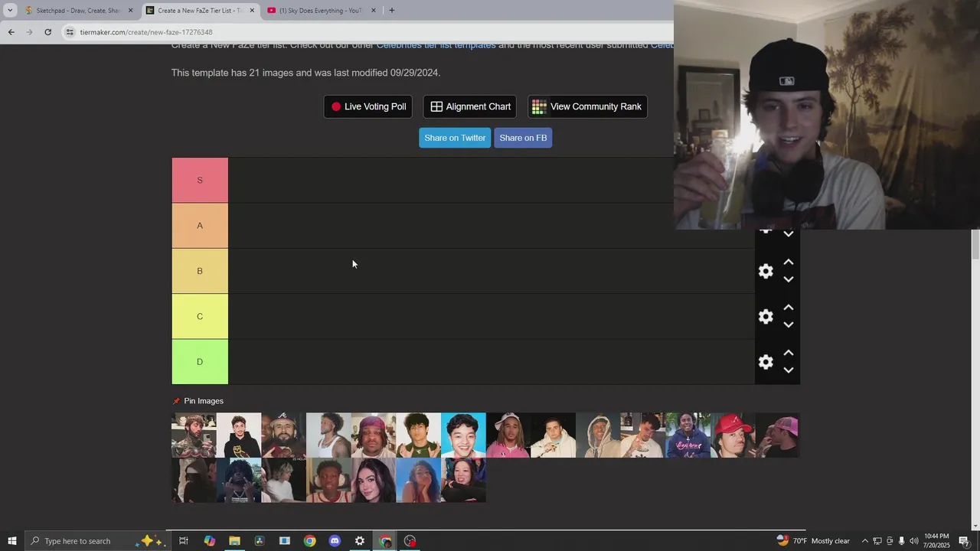Open Discord from the taskbar
Viewport: 980px width, 551px height.
(x=335, y=541)
